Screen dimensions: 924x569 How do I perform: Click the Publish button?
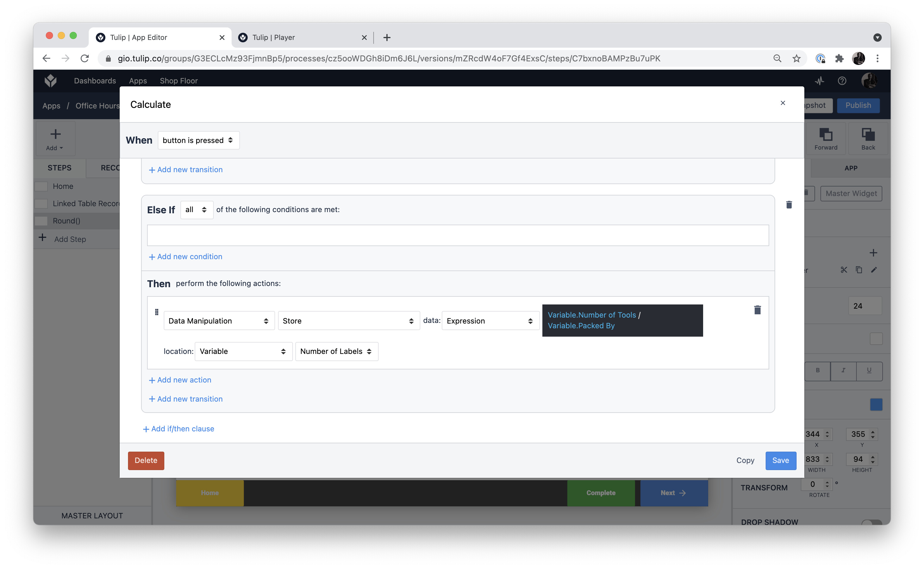click(858, 105)
